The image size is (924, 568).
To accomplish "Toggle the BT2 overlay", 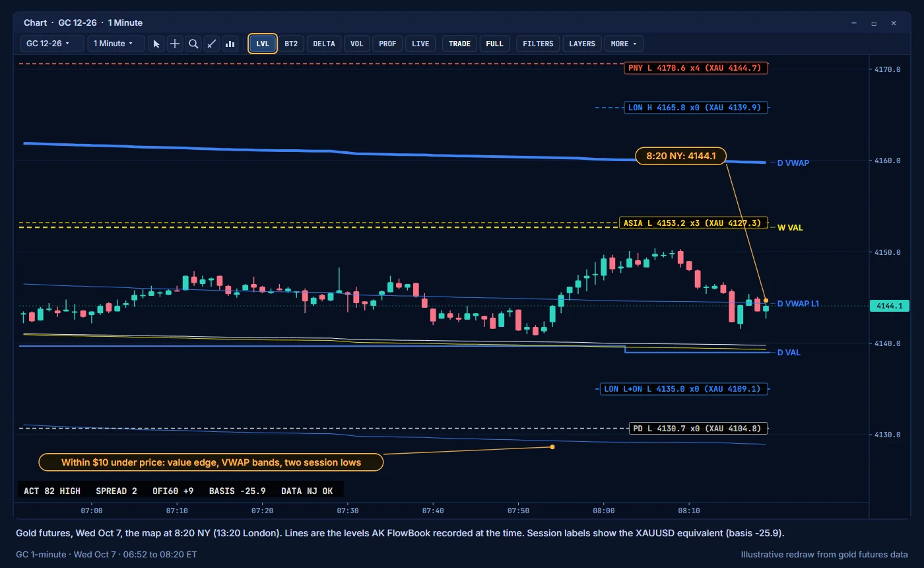I will pos(291,44).
